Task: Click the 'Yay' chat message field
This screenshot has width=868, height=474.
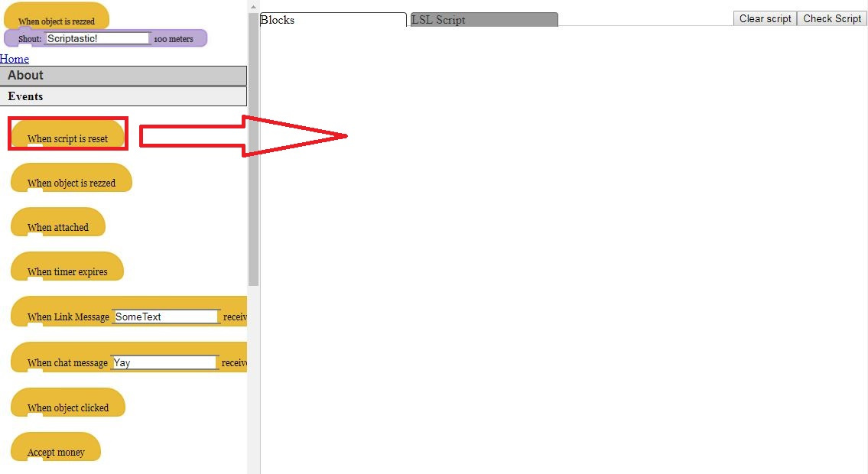Action: [164, 362]
